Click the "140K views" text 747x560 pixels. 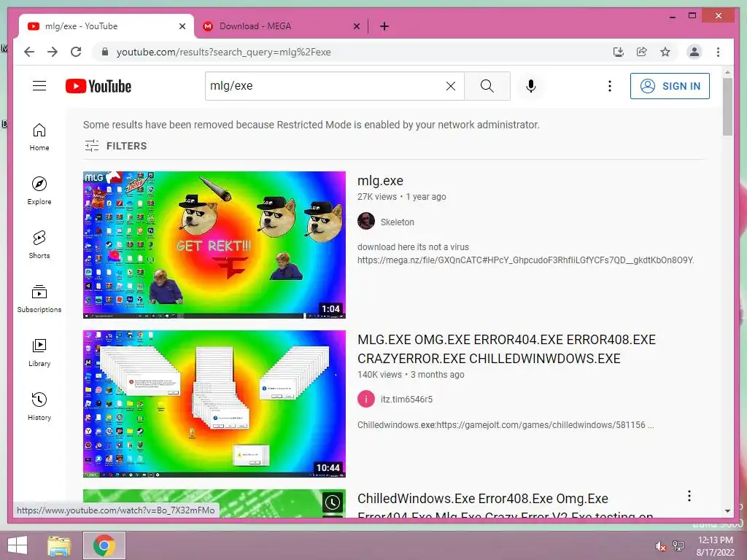pos(379,374)
